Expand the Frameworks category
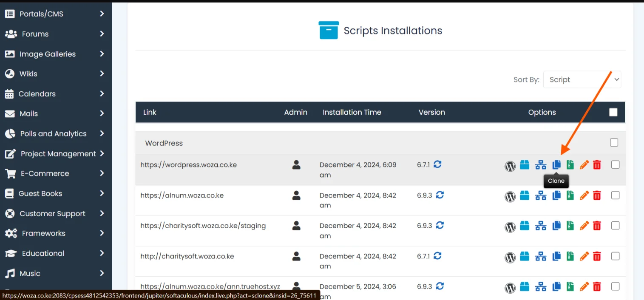The height and width of the screenshot is (300, 644). [43, 233]
